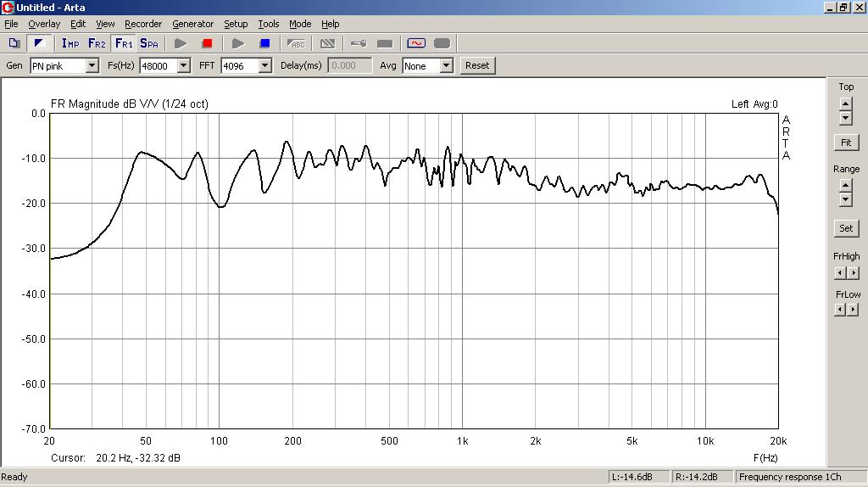Click the 'Left Avg:0' label

(x=754, y=104)
